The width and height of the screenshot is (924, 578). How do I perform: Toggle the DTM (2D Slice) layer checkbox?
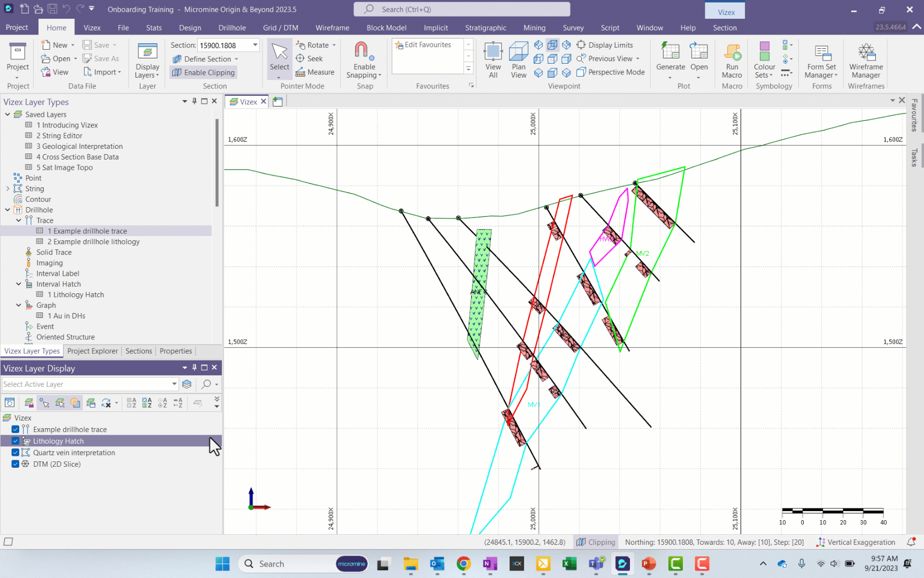click(x=16, y=465)
